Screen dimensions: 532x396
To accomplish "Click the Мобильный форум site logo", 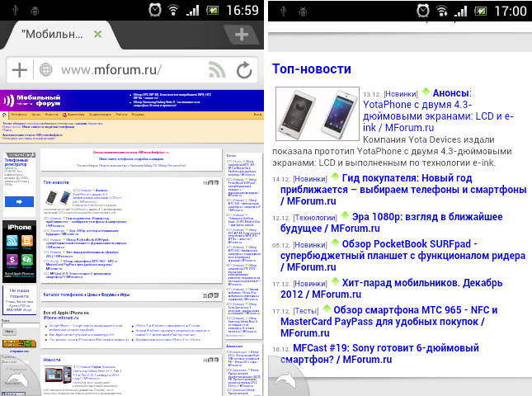I will [x=32, y=101].
